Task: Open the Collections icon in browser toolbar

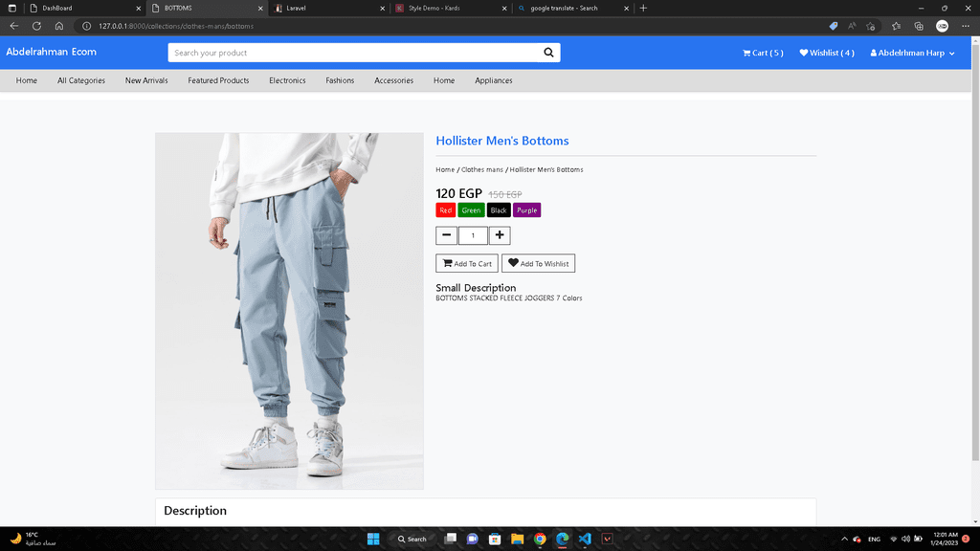Action: coord(919,26)
